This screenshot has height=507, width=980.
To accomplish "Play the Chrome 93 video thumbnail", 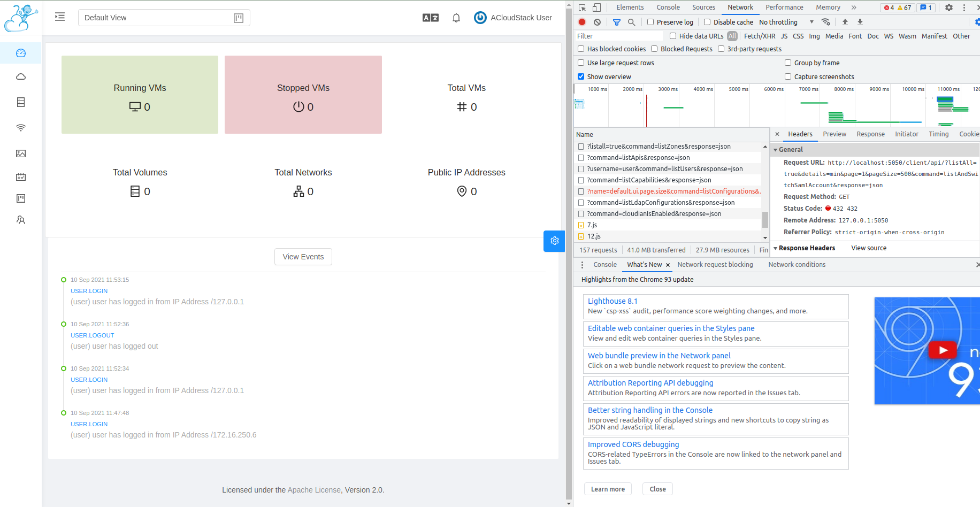I will coord(943,350).
